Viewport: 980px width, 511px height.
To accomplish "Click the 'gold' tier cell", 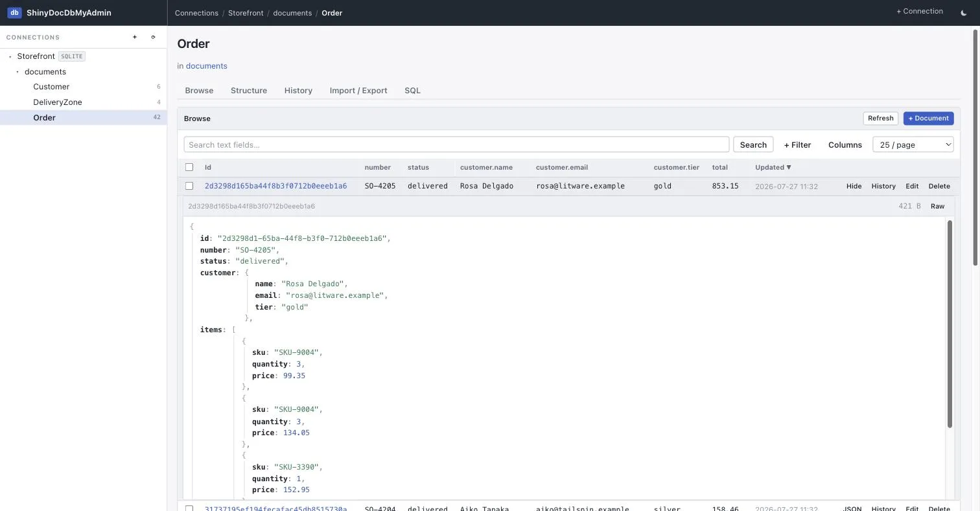I will pyautogui.click(x=662, y=186).
